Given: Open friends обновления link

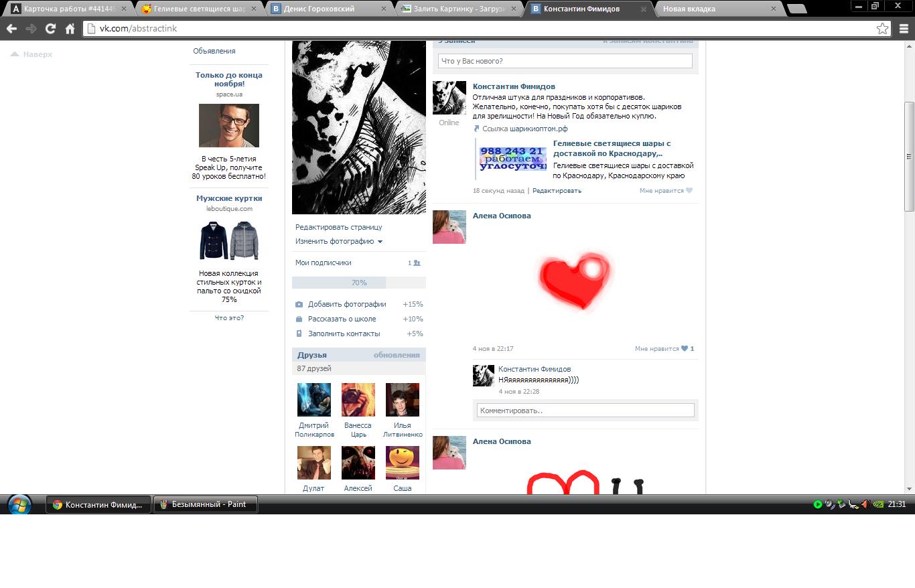Looking at the screenshot, I should [x=397, y=356].
